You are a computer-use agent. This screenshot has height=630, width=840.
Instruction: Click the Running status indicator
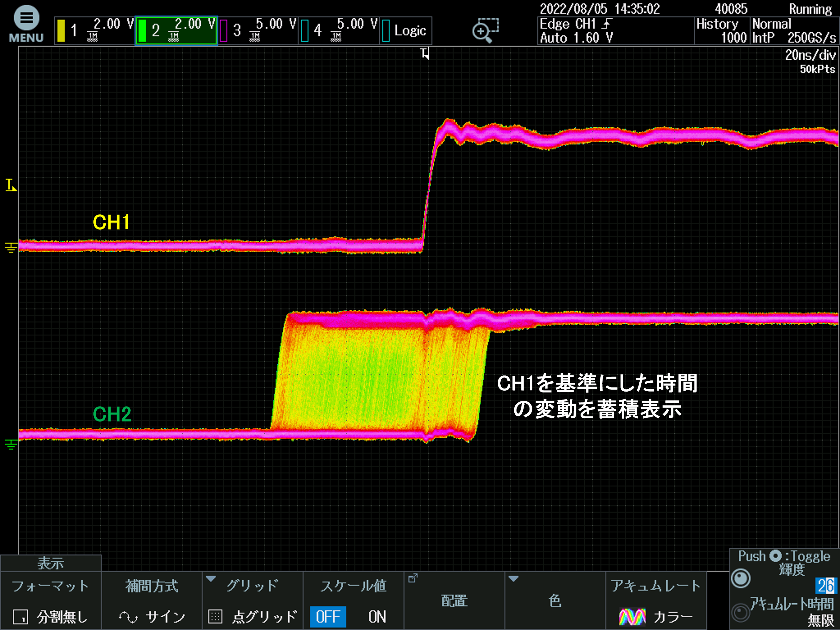click(x=810, y=9)
